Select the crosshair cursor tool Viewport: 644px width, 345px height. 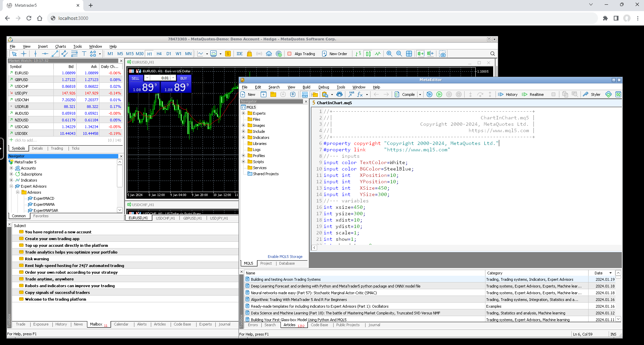coord(24,54)
